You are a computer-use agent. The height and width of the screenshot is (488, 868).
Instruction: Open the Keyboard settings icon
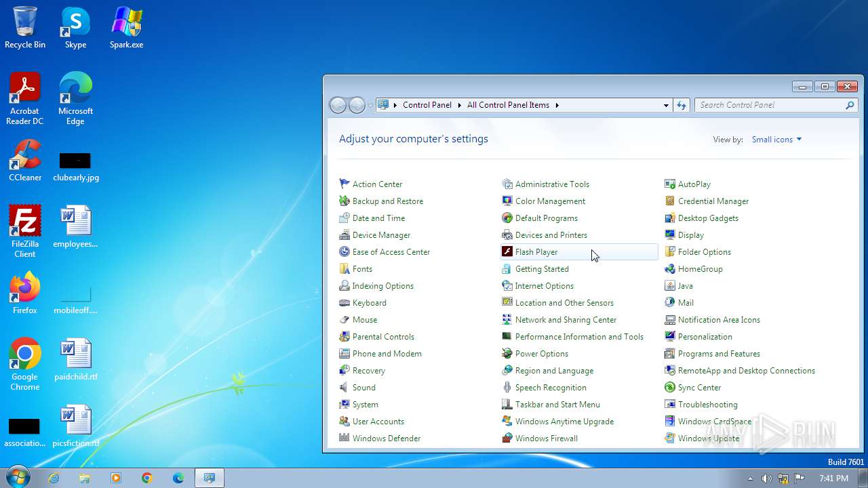coord(344,303)
